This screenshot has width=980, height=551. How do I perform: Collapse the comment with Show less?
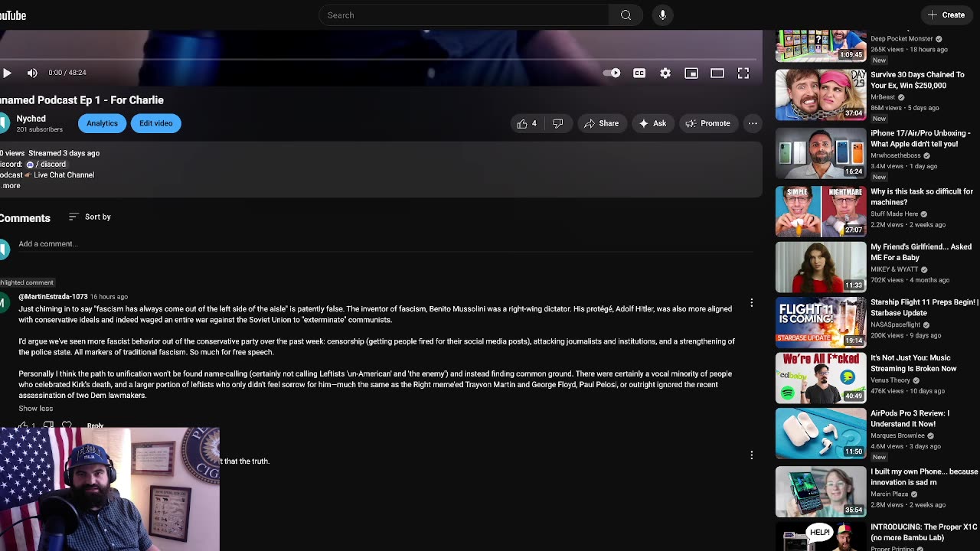pos(36,409)
